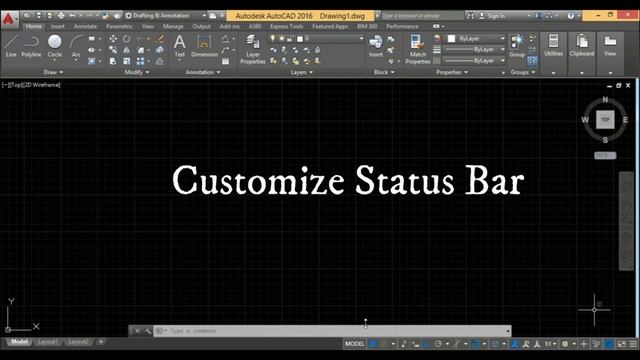Activate the Rotate tool
Screen dimensions: 640x360
point(127,39)
